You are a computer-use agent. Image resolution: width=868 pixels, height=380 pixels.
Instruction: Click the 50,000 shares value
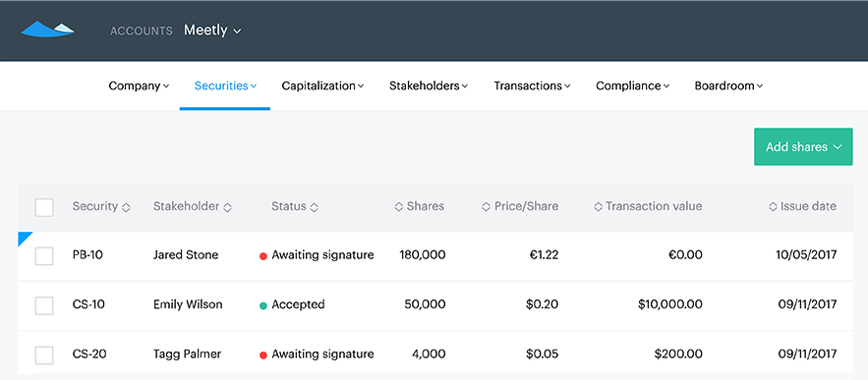pyautogui.click(x=425, y=304)
